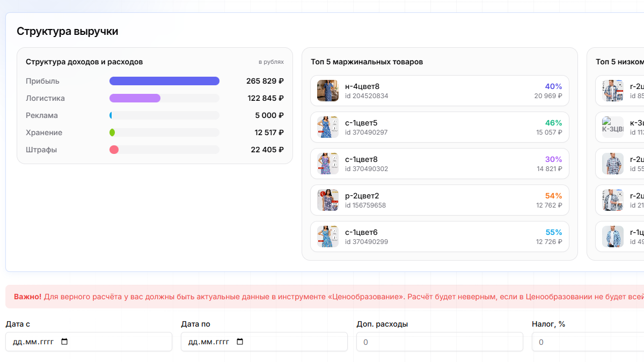
Task: Select the н-4цвет8 product name
Action: (x=362, y=86)
